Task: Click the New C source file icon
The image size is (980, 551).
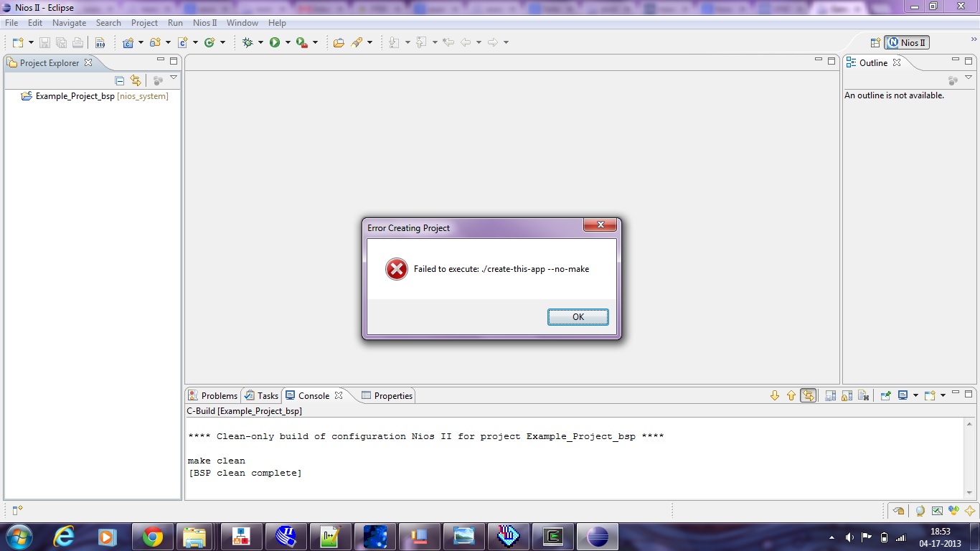Action: click(182, 42)
